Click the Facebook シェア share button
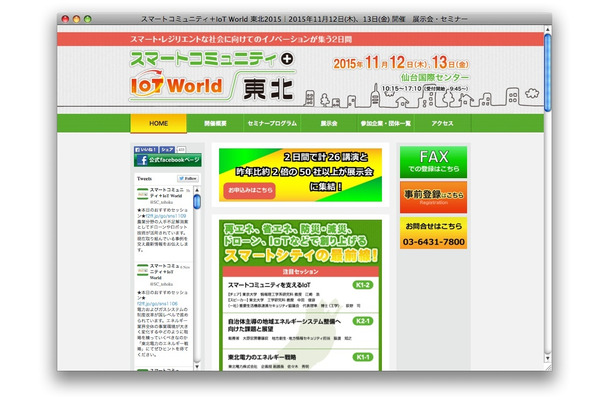610x400 pixels. (x=167, y=149)
